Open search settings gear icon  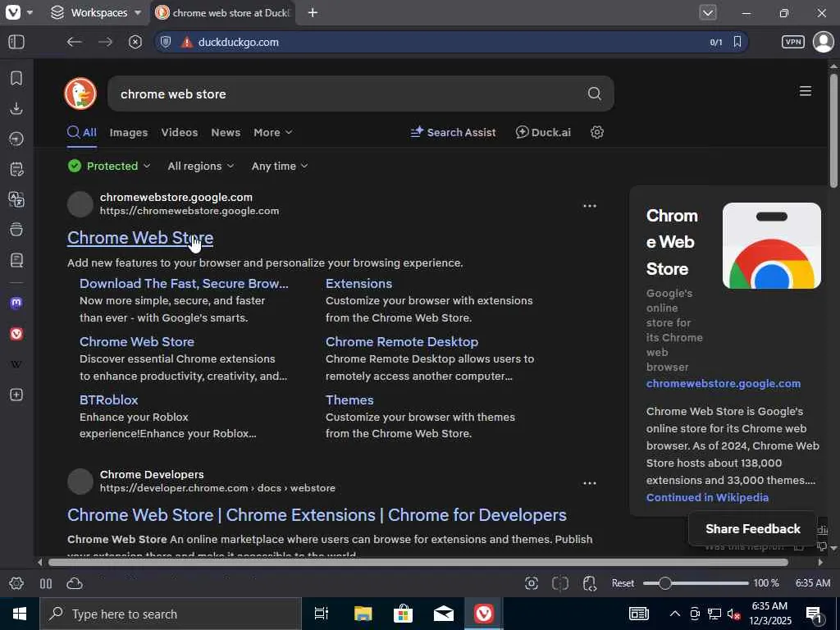597,132
